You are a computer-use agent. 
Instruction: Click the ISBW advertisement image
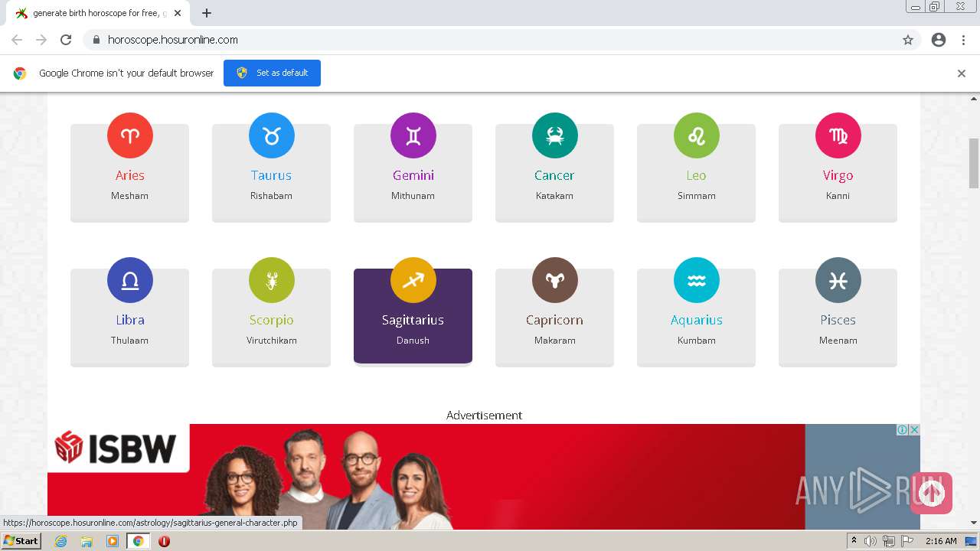click(483, 477)
